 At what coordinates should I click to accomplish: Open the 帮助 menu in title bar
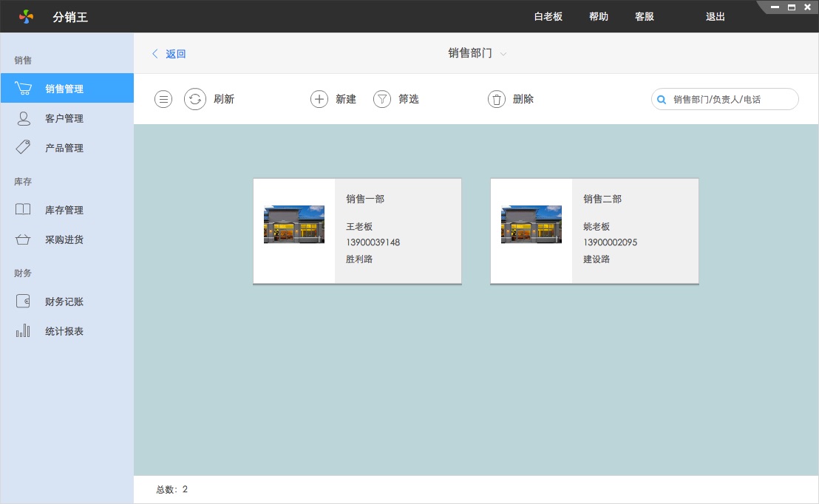pyautogui.click(x=599, y=16)
